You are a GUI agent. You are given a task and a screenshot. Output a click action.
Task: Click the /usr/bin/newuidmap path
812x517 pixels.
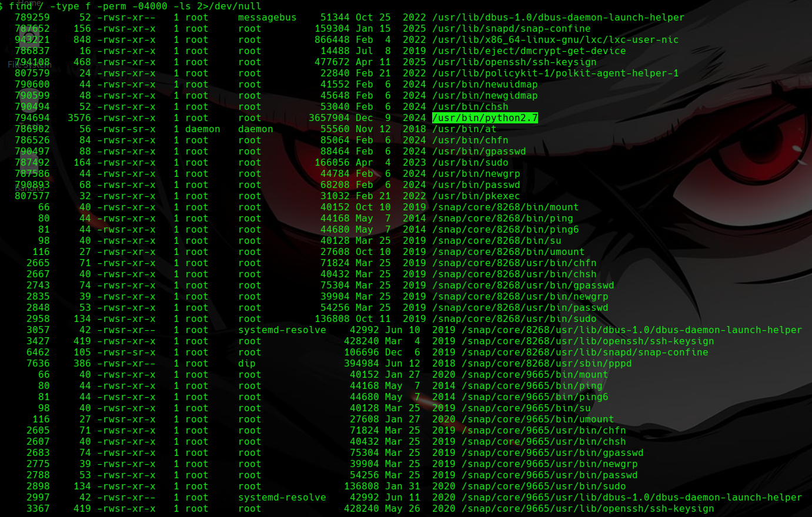(x=485, y=85)
